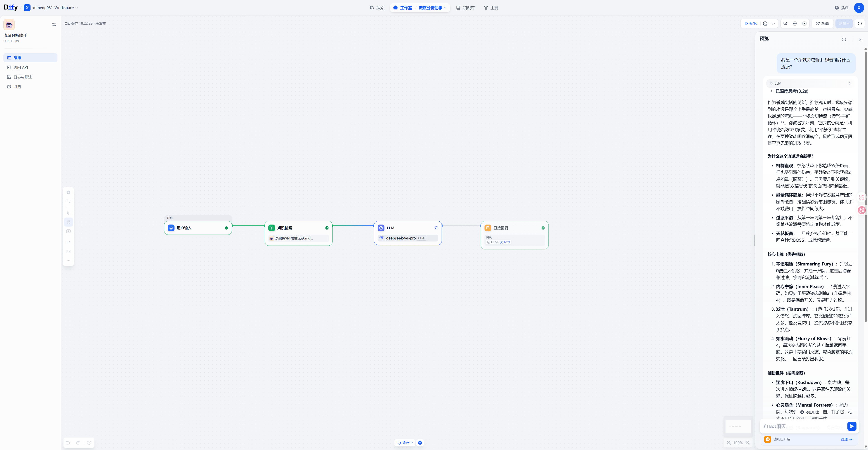
Task: Open the 插件 plugins page
Action: (x=841, y=8)
